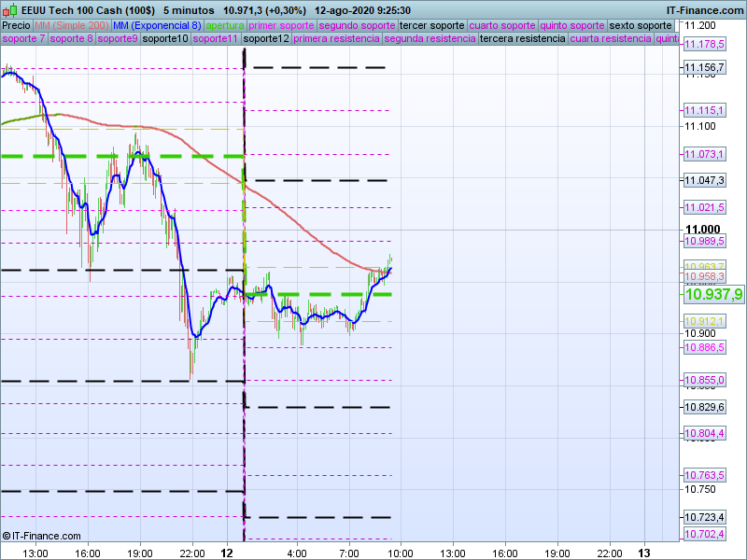Click the © IT-Finance.com copyright text
Image resolution: width=747 pixels, height=560 pixels.
pos(40,536)
